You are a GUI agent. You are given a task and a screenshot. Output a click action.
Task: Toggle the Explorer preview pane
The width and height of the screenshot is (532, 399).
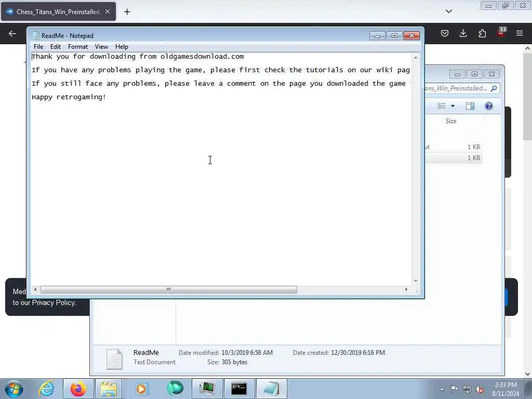tap(470, 106)
